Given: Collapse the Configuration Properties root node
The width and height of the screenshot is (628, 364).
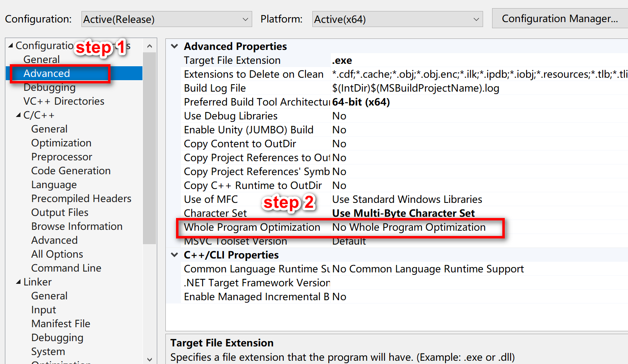Looking at the screenshot, I should pos(10,45).
